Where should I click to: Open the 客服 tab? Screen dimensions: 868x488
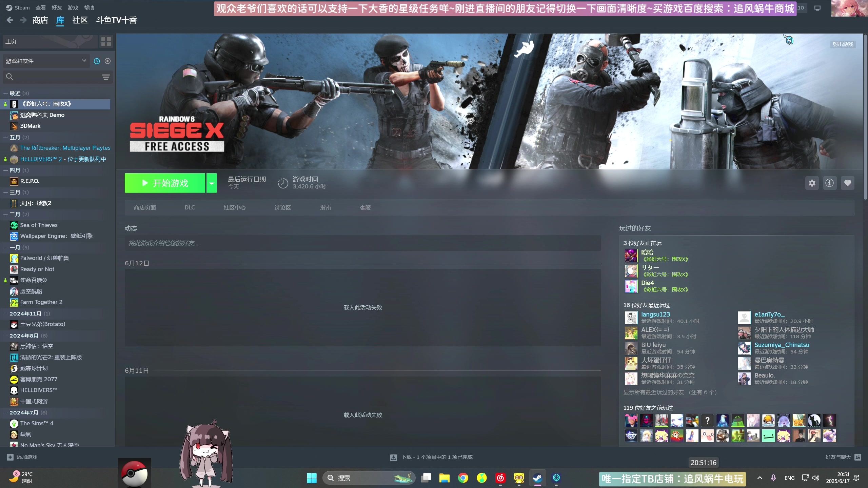(x=365, y=207)
